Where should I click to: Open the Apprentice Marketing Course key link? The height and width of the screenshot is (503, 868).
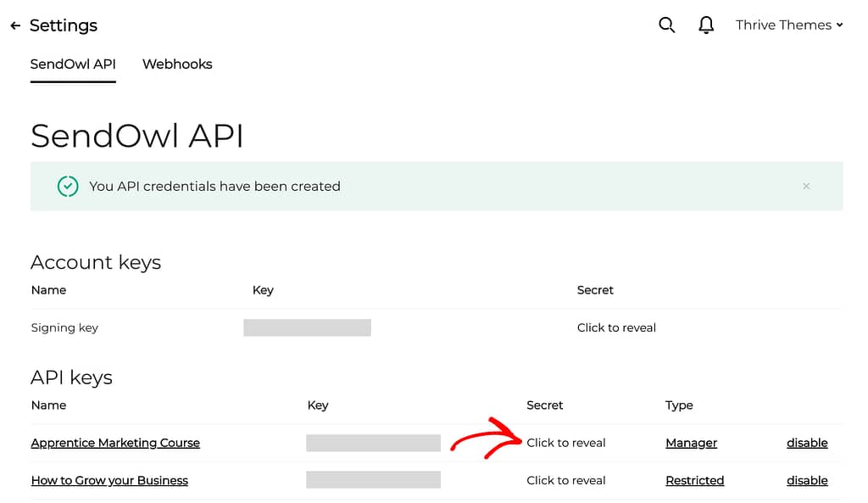[115, 443]
